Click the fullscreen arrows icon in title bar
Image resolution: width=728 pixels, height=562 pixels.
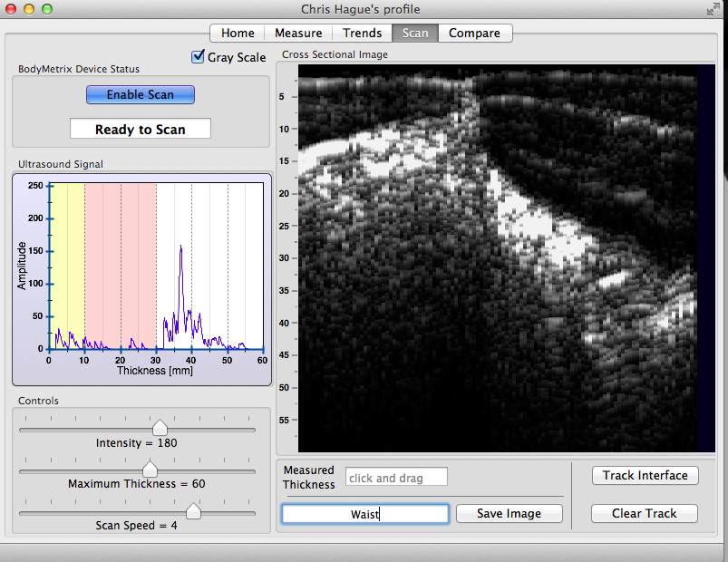713,9
